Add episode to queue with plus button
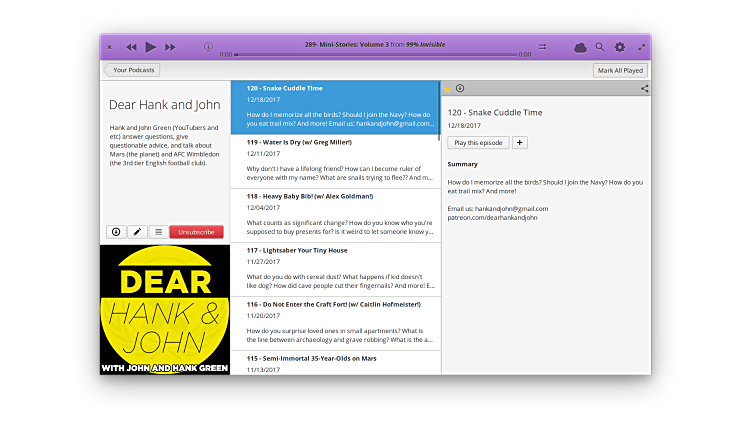This screenshot has width=752, height=423. [520, 143]
